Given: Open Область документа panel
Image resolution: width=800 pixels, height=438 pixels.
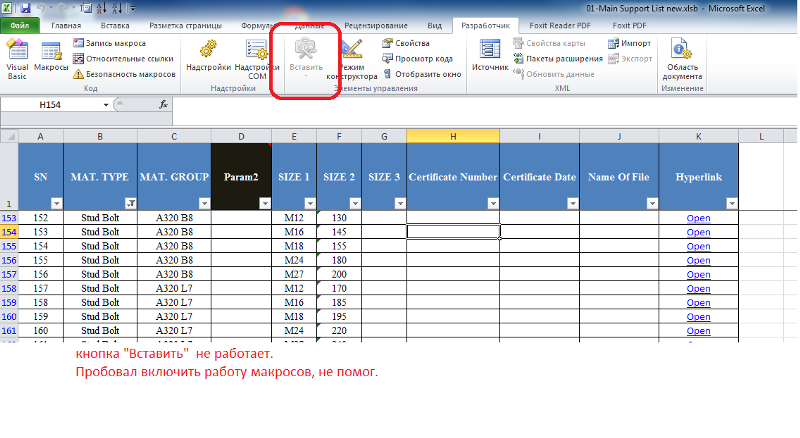Looking at the screenshot, I should pyautogui.click(x=682, y=62).
